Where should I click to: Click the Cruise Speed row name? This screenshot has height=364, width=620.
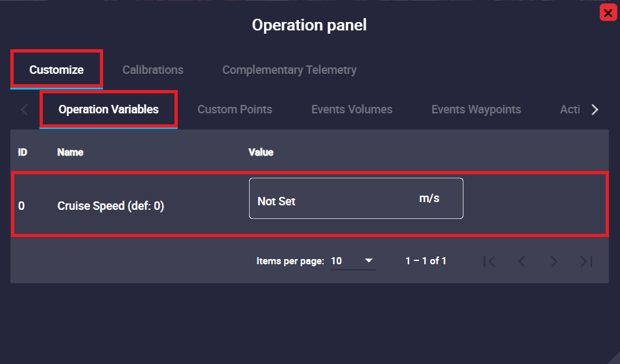110,206
